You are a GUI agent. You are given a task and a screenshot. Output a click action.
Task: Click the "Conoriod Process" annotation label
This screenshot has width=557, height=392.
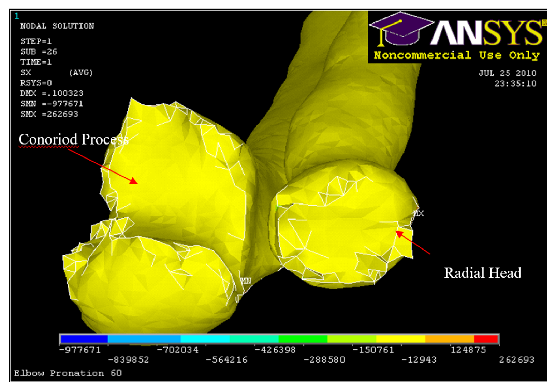(x=73, y=139)
